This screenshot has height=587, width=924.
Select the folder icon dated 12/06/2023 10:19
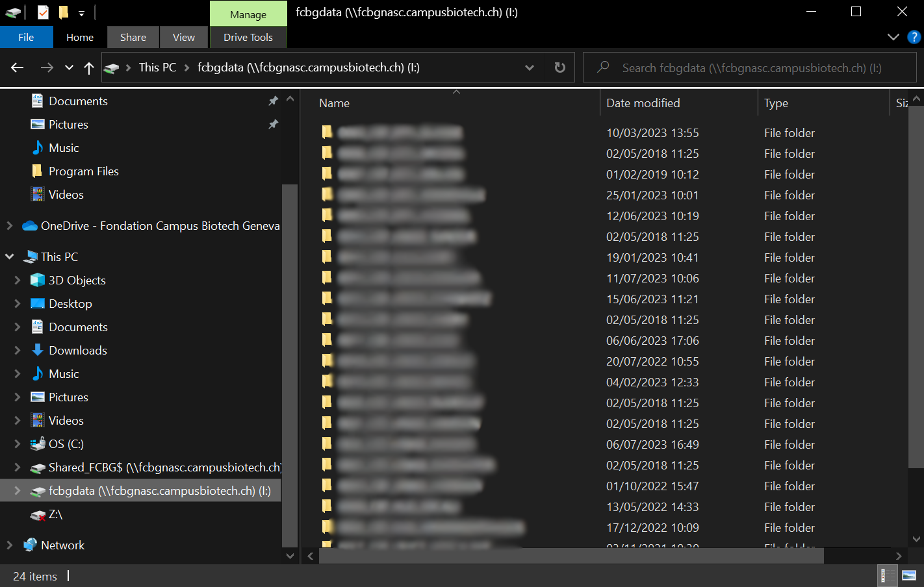point(327,215)
